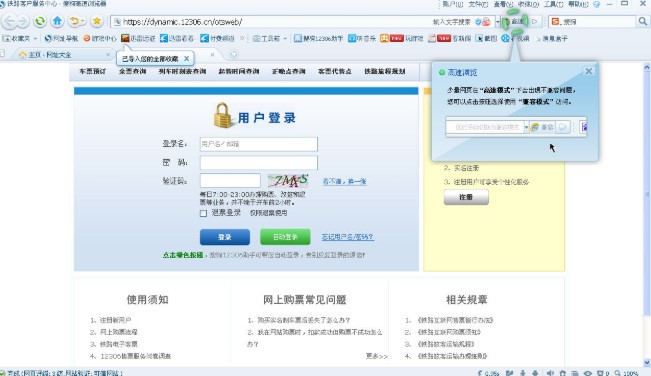Click the blue verified badge in address bar
651x376 pixels.
pyautogui.click(x=478, y=22)
